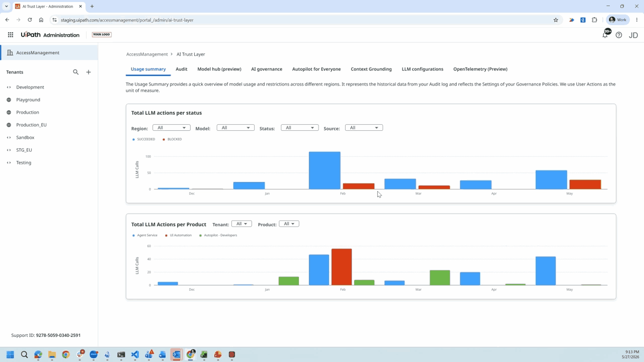Toggle the UI Automation legend series
644x362 pixels.
point(179,235)
